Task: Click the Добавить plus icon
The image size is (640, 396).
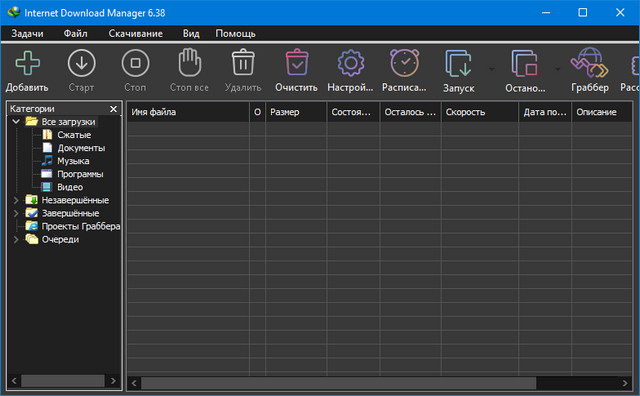Action: (27, 63)
